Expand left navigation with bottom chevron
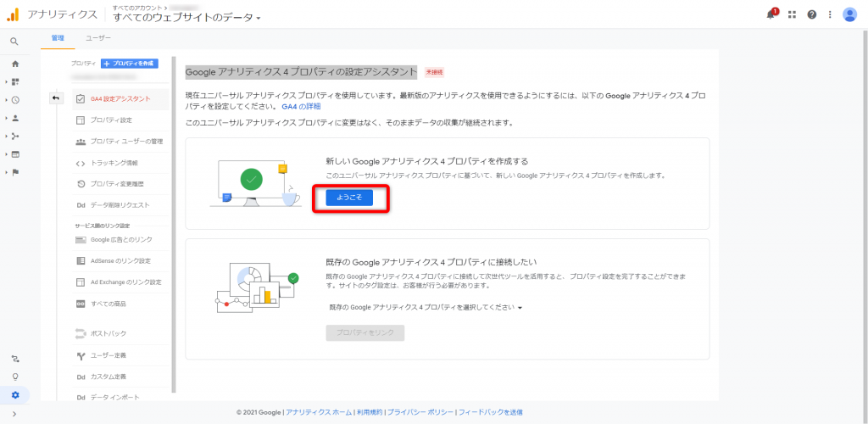868x424 pixels. click(14, 414)
